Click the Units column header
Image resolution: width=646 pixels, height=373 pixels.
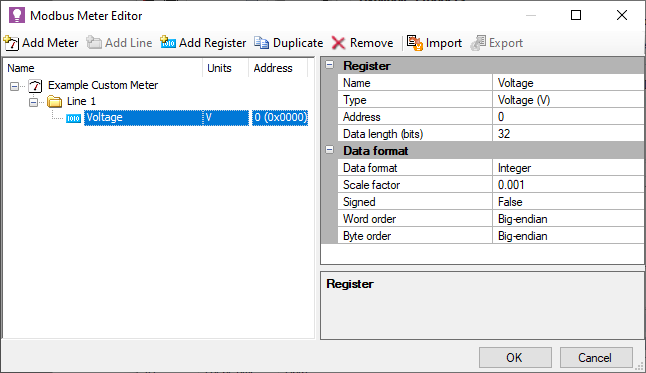point(225,68)
